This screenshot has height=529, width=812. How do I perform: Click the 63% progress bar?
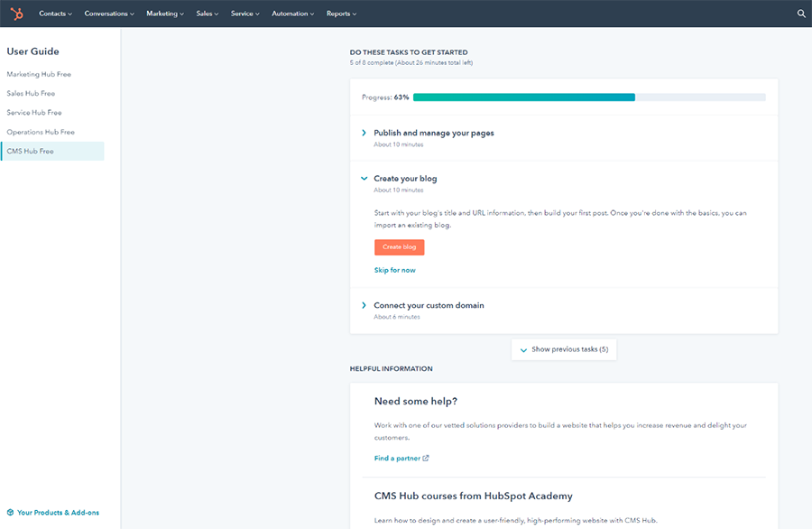click(x=589, y=97)
